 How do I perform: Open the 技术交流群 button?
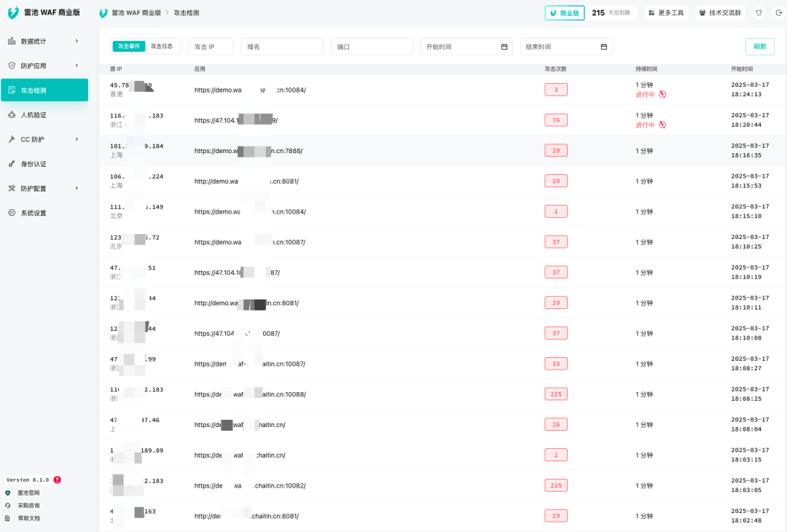[720, 13]
